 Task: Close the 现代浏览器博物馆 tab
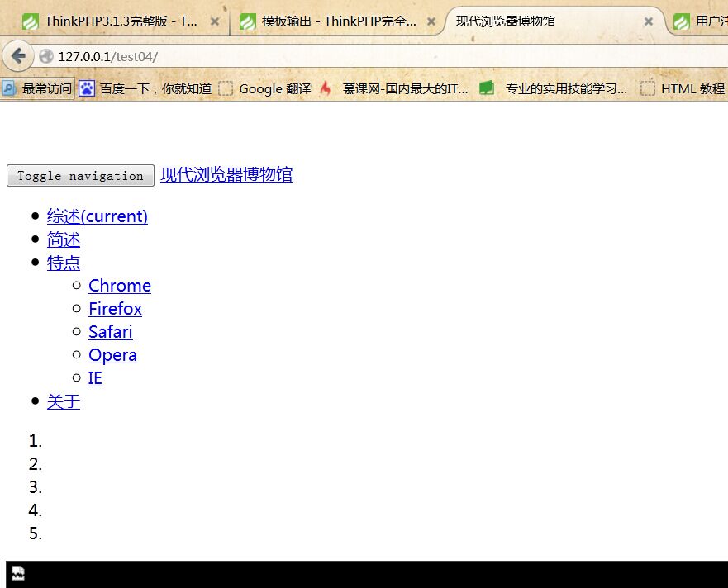coord(648,21)
